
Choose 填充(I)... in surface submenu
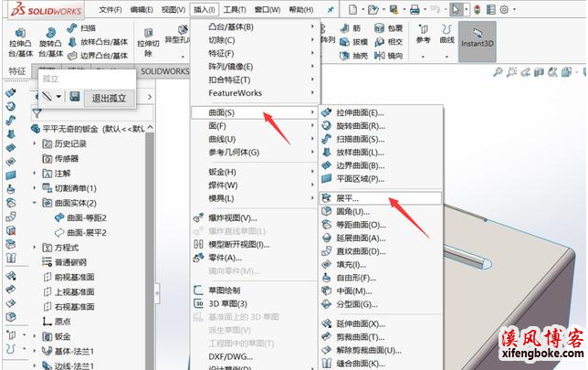point(381,265)
